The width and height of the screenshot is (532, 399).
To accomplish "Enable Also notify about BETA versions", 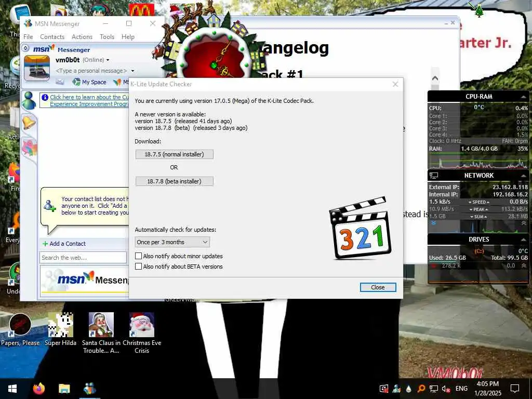I will click(x=138, y=267).
